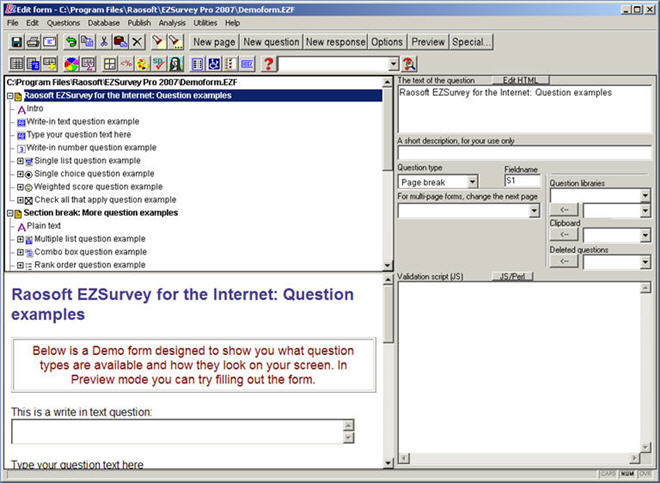Image resolution: width=660 pixels, height=483 pixels.
Task: Expand the 'Multiple list question example' node
Action: [20, 239]
